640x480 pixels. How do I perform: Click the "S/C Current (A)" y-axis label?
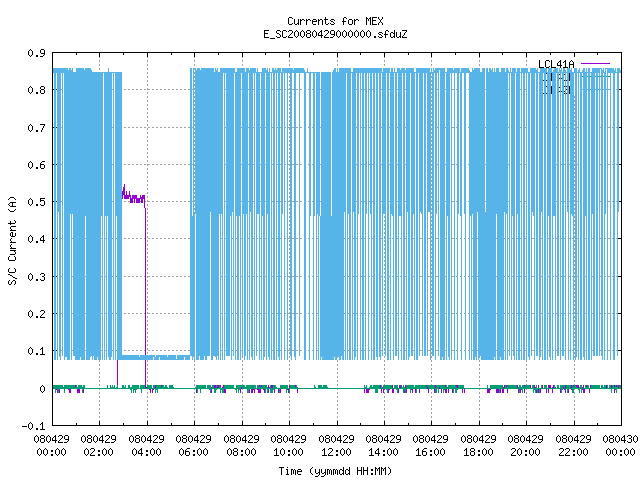[12, 241]
